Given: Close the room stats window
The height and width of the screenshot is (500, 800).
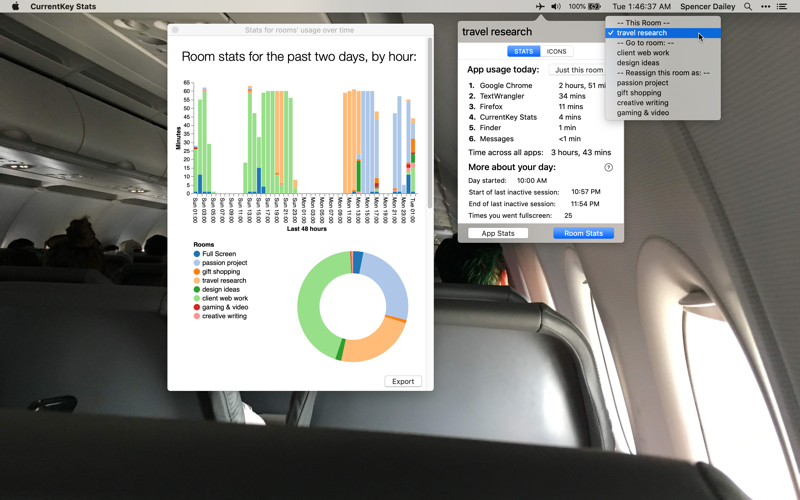Looking at the screenshot, I should [175, 30].
